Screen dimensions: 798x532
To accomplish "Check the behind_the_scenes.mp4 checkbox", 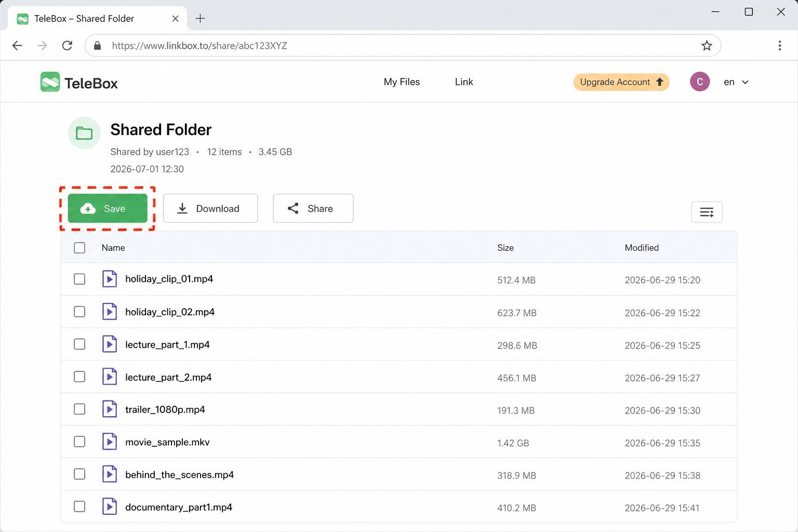I will tap(79, 474).
